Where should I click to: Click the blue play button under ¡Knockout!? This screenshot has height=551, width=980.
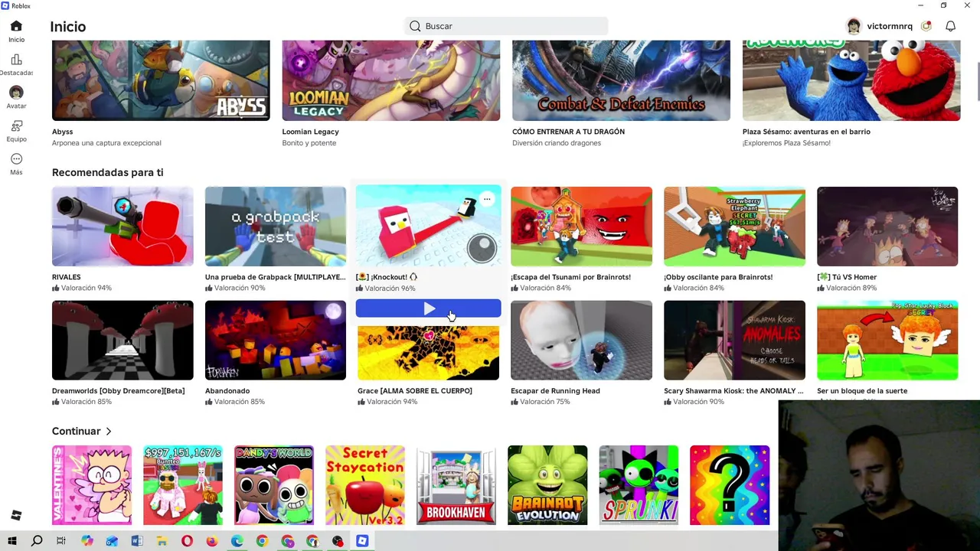pos(428,308)
